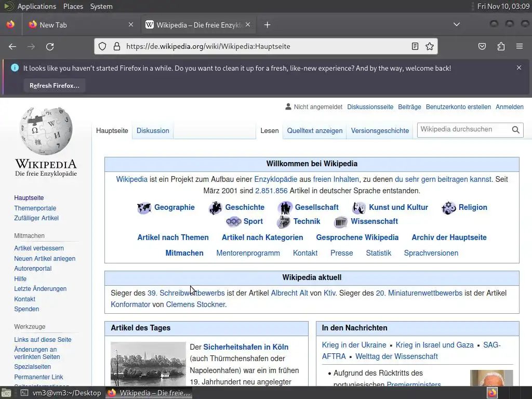532x399 pixels.
Task: Click the padlock site security icon
Action: click(117, 46)
